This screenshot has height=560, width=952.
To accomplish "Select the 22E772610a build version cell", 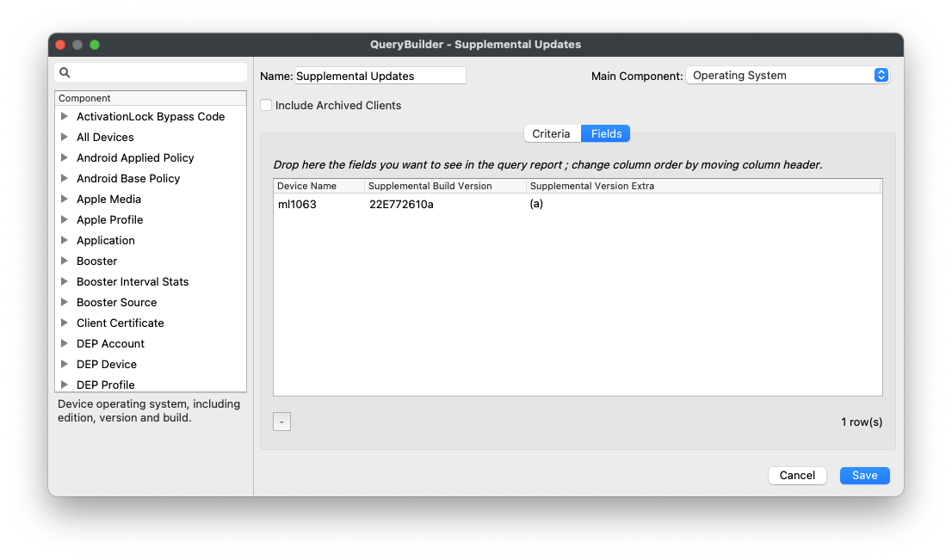I will click(x=401, y=205).
